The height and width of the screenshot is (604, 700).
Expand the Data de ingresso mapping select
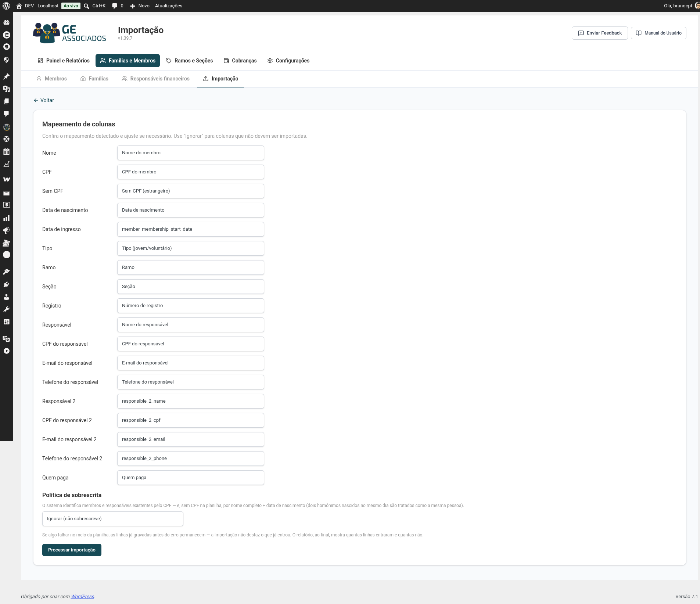pyautogui.click(x=191, y=229)
